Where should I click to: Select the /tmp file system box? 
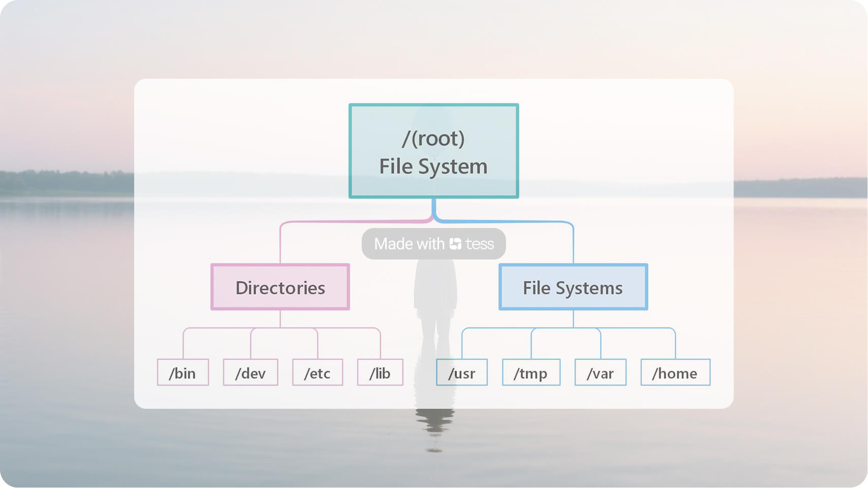point(531,373)
